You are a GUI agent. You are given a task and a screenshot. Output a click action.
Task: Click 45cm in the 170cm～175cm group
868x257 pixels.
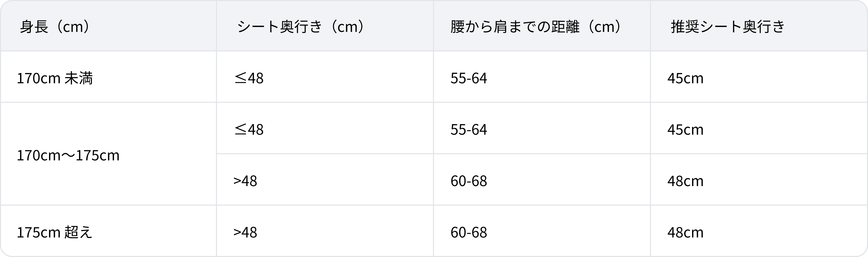coord(685,130)
